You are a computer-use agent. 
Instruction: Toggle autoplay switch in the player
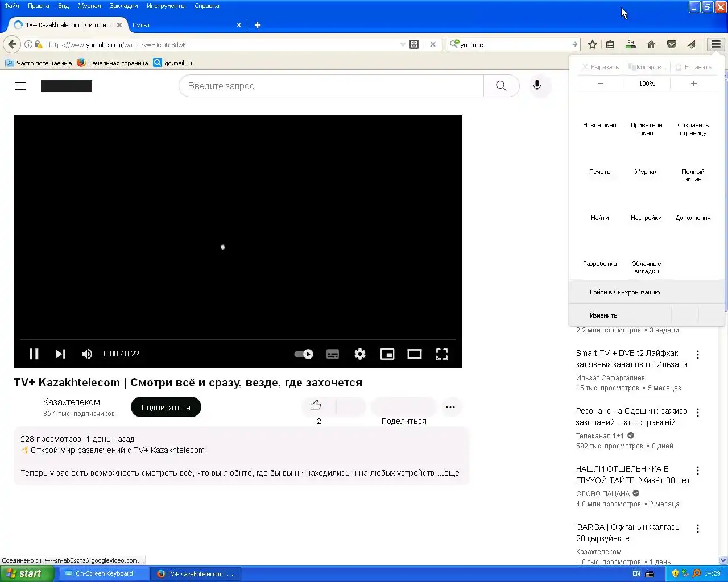pyautogui.click(x=304, y=354)
